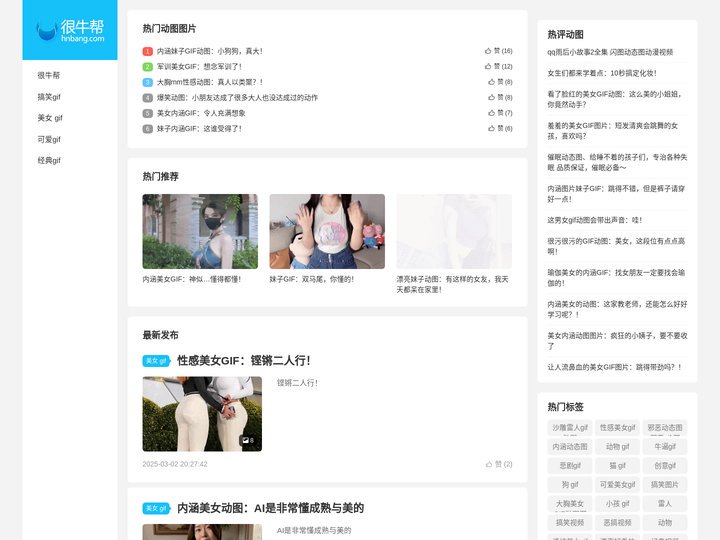Open qq雨后小故事2全集 in 热评动图
The image size is (720, 540).
[610, 52]
